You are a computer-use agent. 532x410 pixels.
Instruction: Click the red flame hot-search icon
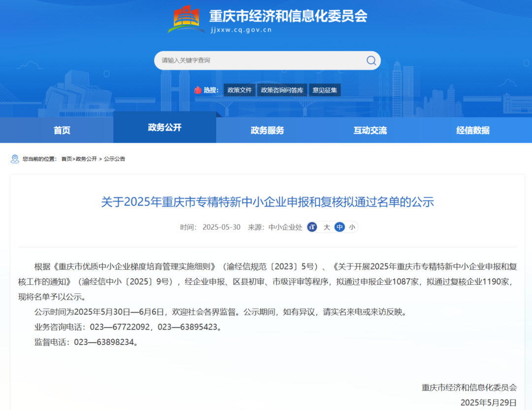click(x=198, y=90)
